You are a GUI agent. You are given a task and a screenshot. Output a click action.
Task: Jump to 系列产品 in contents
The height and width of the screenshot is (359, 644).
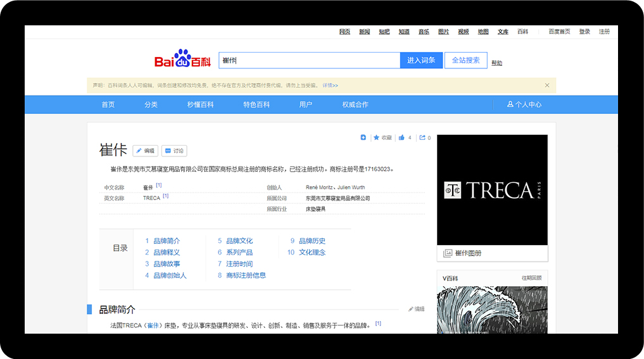(239, 252)
